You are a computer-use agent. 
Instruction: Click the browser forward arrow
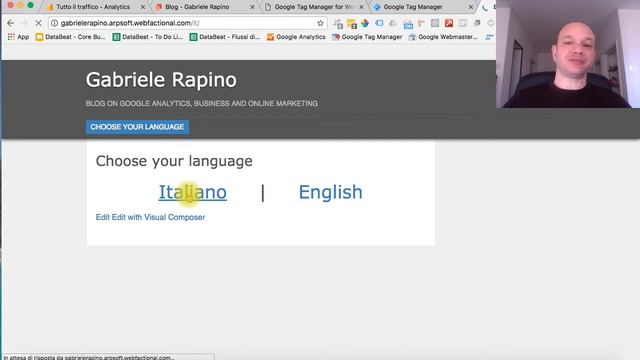click(x=24, y=23)
